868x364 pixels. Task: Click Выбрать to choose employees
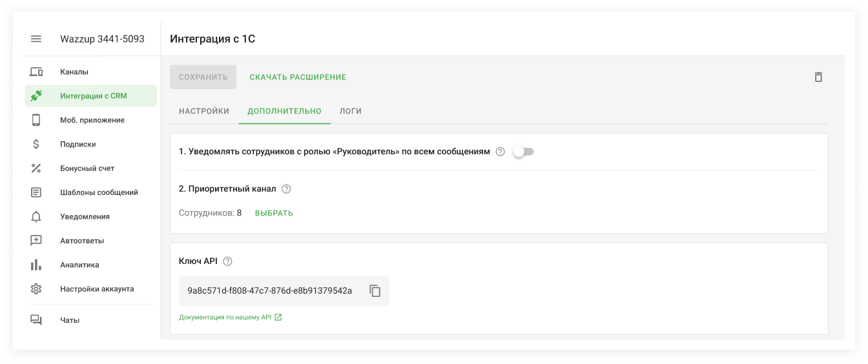click(274, 213)
